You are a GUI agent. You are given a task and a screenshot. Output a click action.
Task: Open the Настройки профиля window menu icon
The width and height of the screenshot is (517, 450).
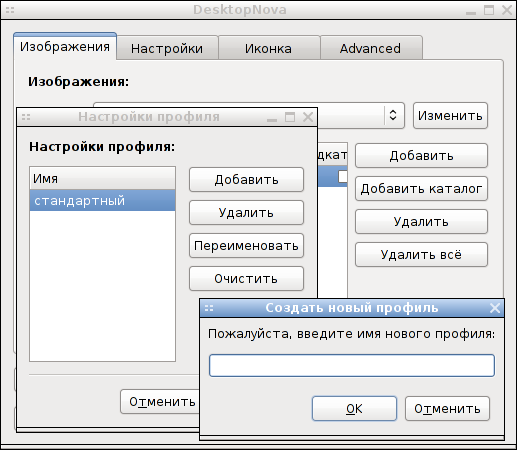coord(26,117)
